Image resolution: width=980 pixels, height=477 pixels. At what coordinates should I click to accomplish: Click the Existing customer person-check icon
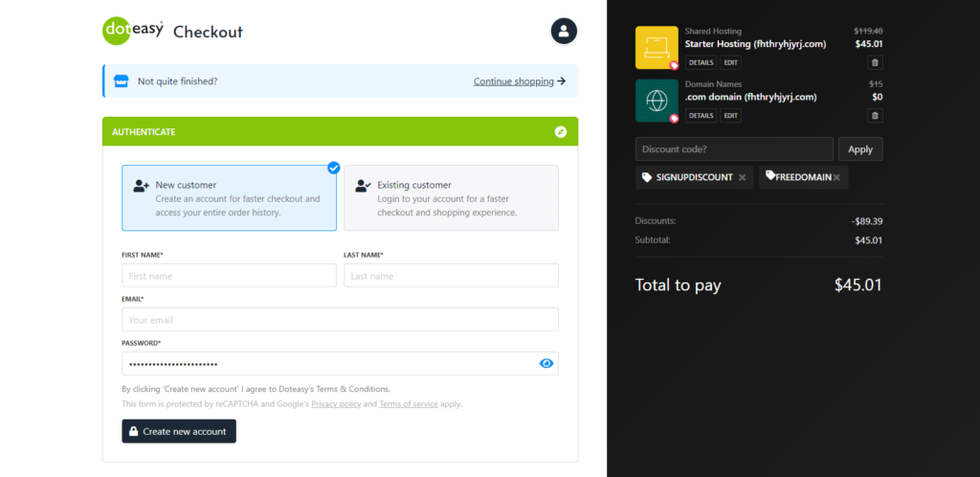[363, 186]
